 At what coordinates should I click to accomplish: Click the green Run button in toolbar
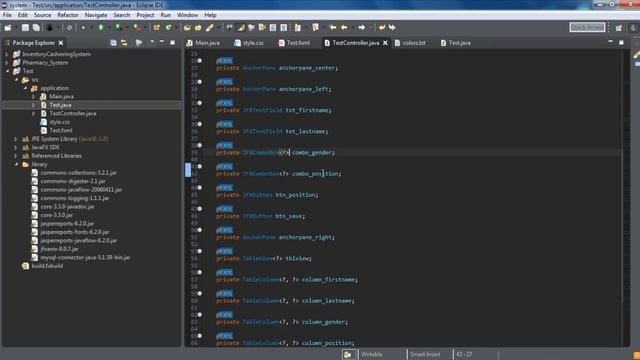tap(101, 28)
